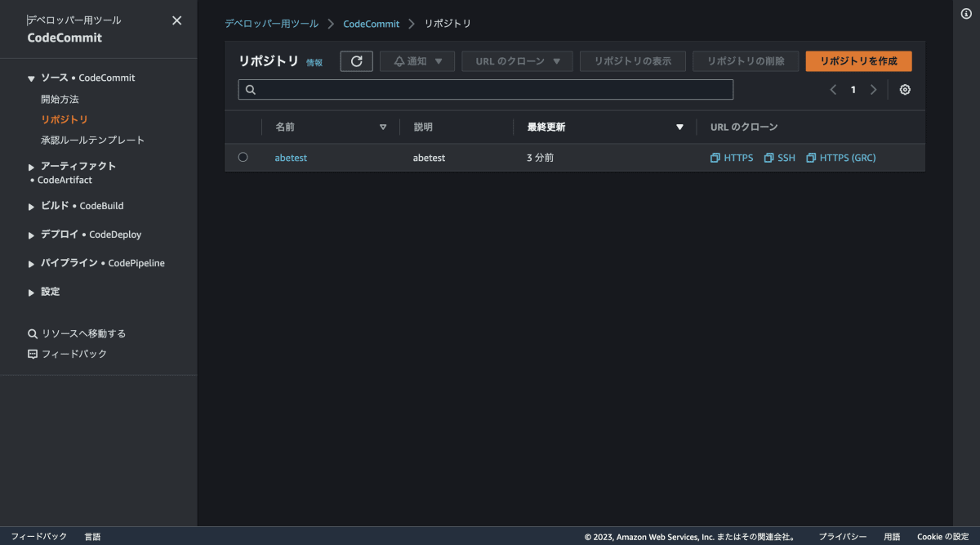Sort by 名前 column arrow
This screenshot has width=980, height=545.
point(383,127)
